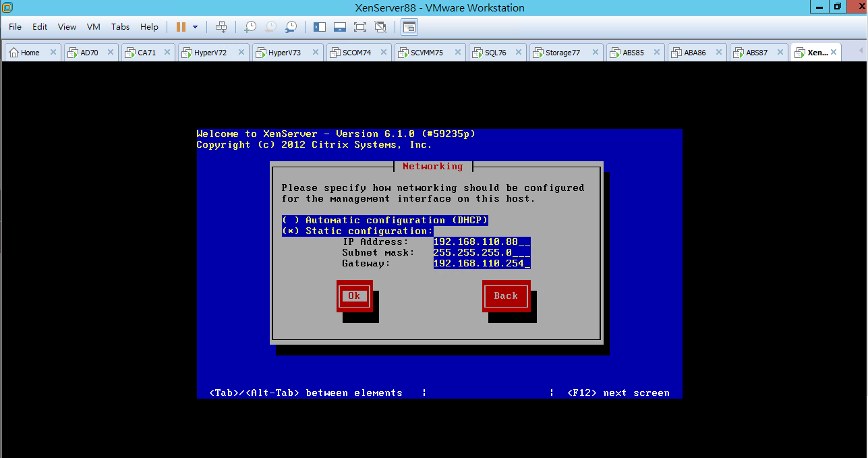Image resolution: width=868 pixels, height=458 pixels.
Task: Click the revert to snapshot icon
Action: [270, 27]
